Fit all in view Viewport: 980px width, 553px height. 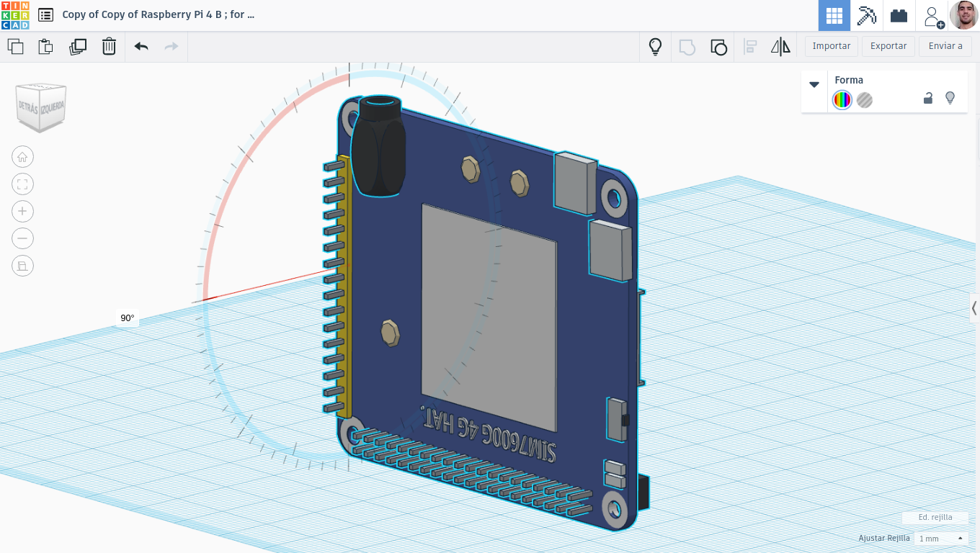coord(22,184)
